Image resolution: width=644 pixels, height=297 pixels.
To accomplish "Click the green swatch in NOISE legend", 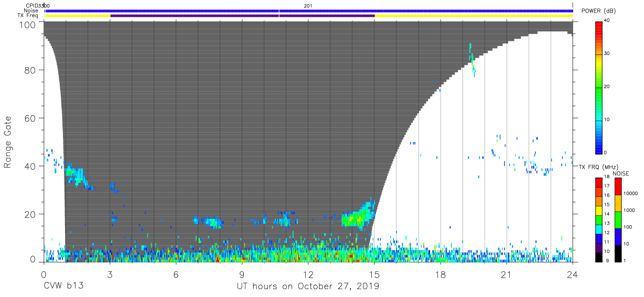I will (618, 219).
